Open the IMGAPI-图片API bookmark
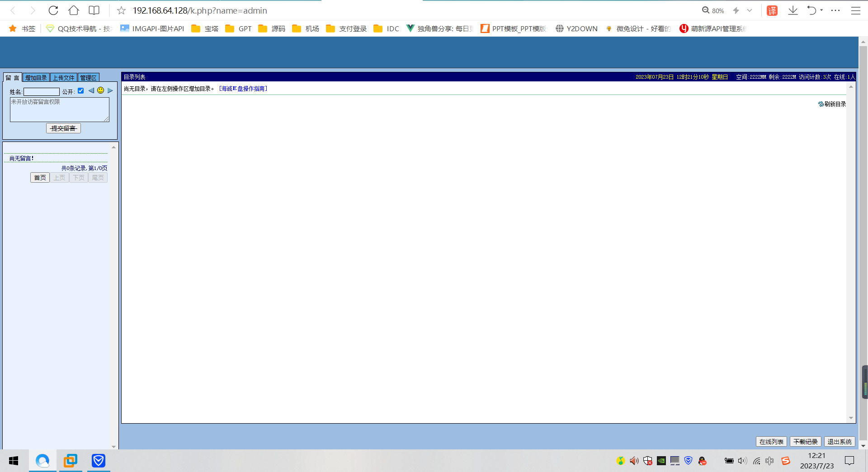Viewport: 868px width, 472px height. pyautogui.click(x=152, y=28)
